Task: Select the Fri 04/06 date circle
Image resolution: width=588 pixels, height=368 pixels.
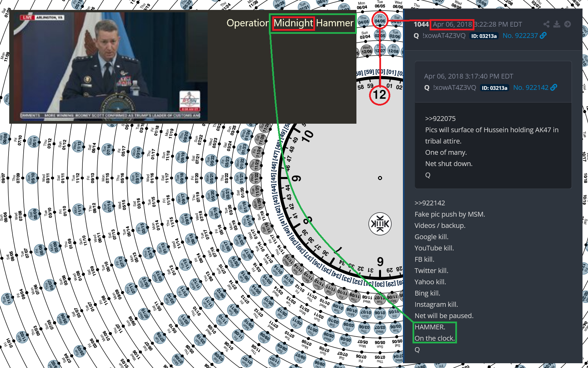Action: pos(380,19)
